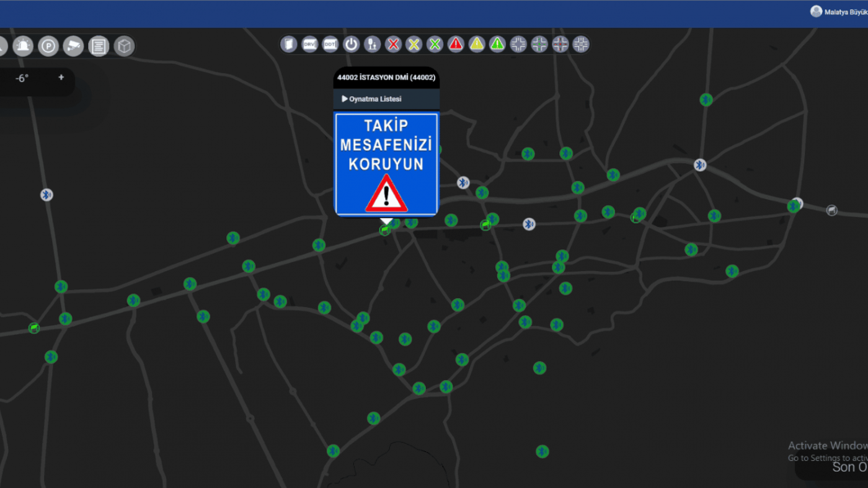Filter by the red warning triangle icon
Viewport: 868px width, 488px height.
point(456,44)
